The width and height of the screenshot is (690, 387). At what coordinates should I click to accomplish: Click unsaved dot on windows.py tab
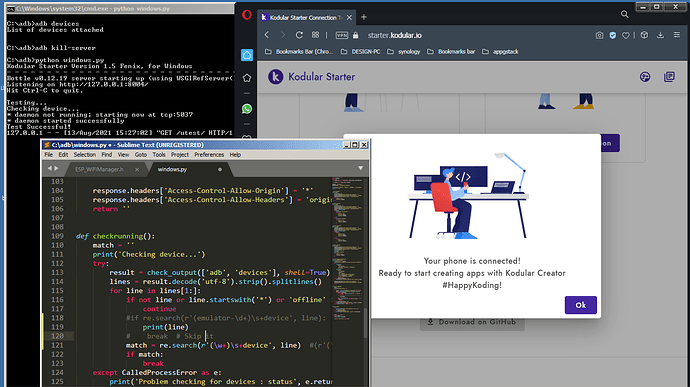220,169
